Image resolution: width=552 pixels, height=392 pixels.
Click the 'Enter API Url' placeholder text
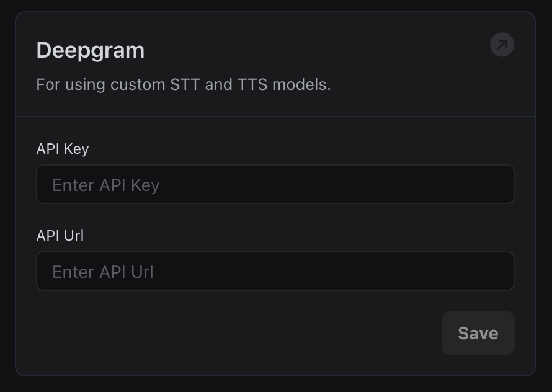[103, 272]
